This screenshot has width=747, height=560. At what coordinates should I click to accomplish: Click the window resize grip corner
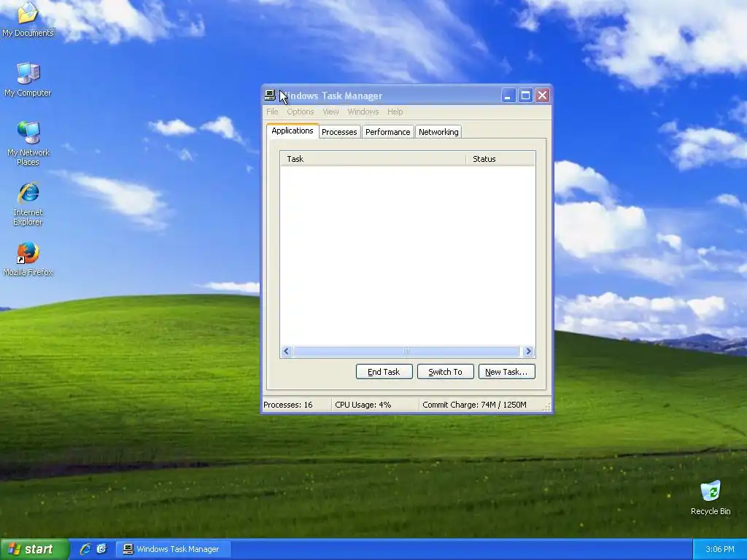click(x=547, y=407)
